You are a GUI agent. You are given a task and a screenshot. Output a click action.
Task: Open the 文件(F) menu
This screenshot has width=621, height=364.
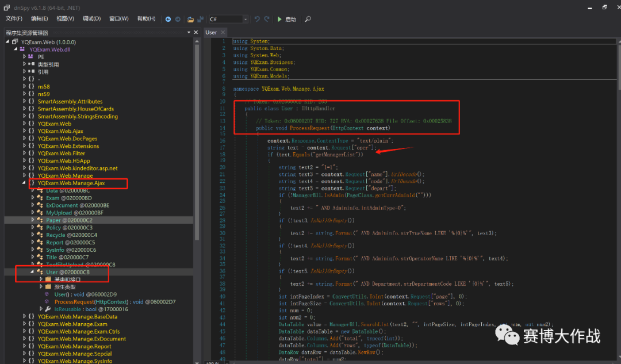pos(14,19)
